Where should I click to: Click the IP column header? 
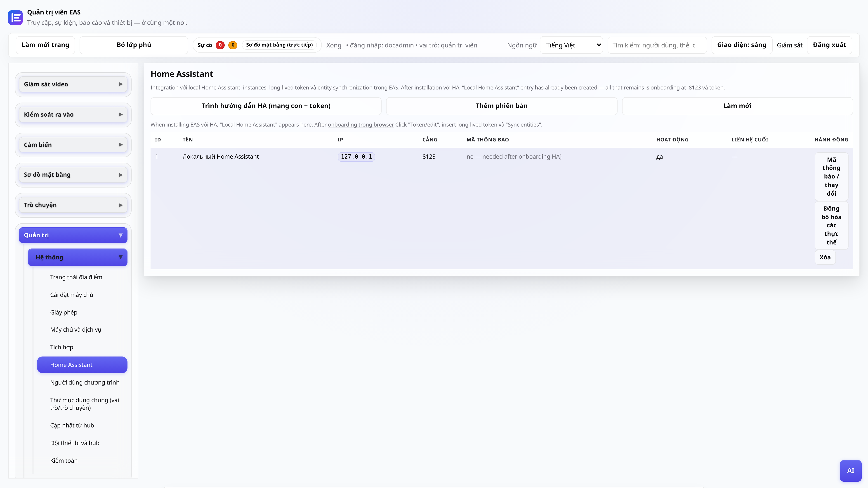(x=340, y=140)
